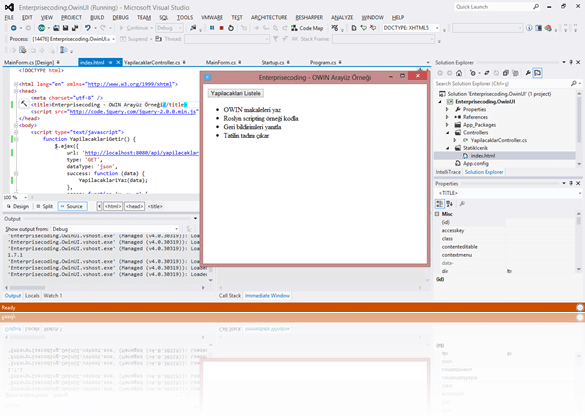This screenshot has width=585, height=416.
Task: Click the Visual Studio logo icon
Action: [x=9, y=7]
